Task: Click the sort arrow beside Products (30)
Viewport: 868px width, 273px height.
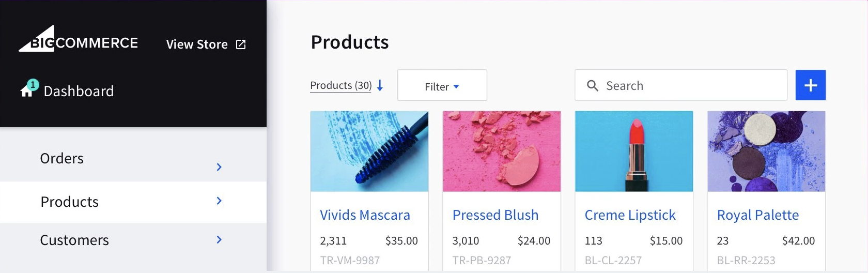Action: click(x=380, y=85)
